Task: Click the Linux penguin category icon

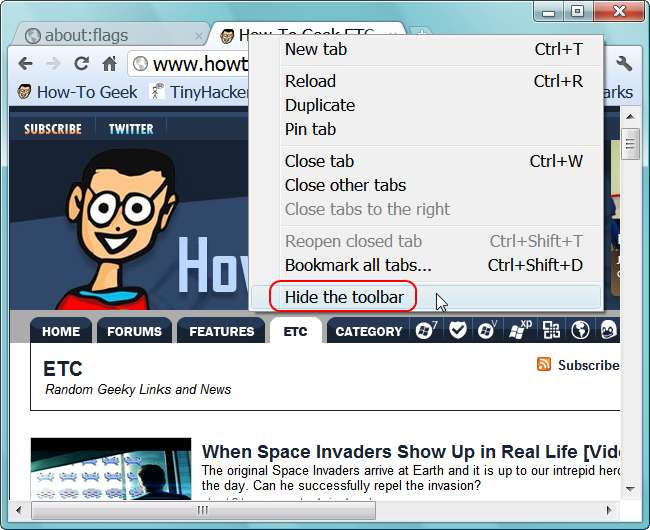Action: coord(609,330)
